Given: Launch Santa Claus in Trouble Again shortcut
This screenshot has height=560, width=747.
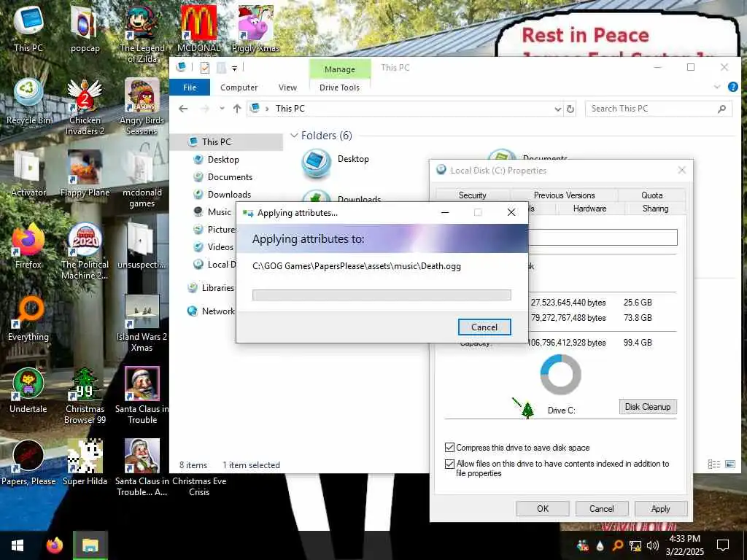Looking at the screenshot, I should click(x=142, y=467).
